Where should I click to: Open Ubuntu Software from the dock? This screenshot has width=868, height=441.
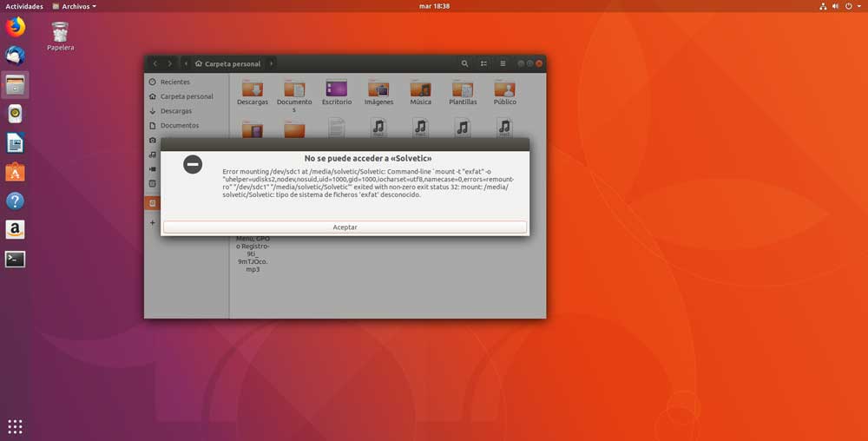pyautogui.click(x=15, y=172)
